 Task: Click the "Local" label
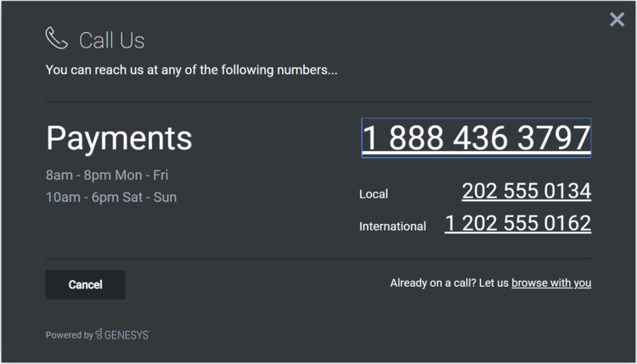coord(374,194)
